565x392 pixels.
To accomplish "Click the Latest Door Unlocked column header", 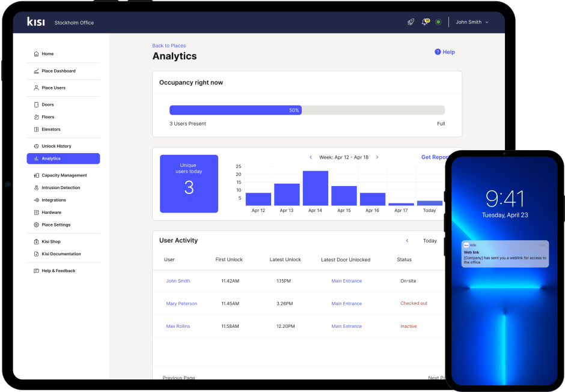I will 346,259.
